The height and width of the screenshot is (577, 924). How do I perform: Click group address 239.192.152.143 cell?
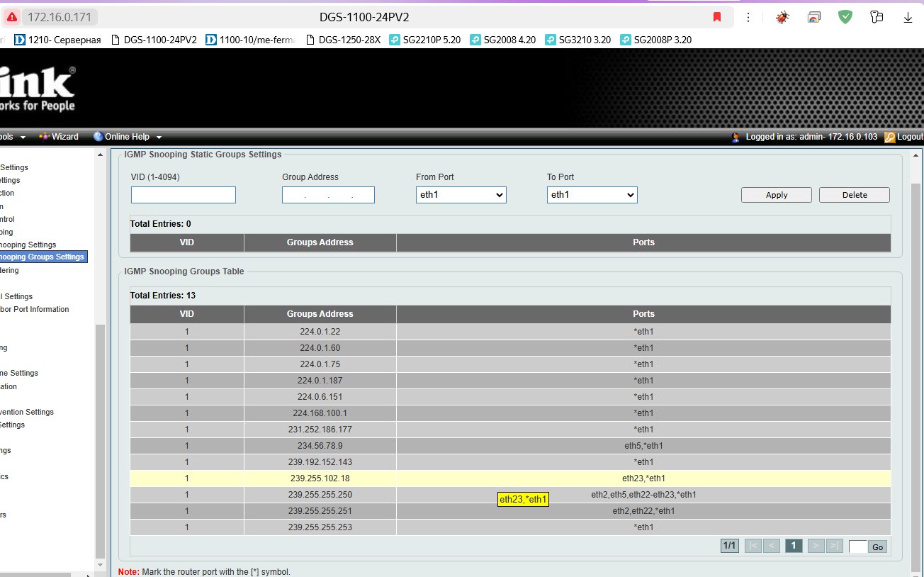(x=320, y=462)
